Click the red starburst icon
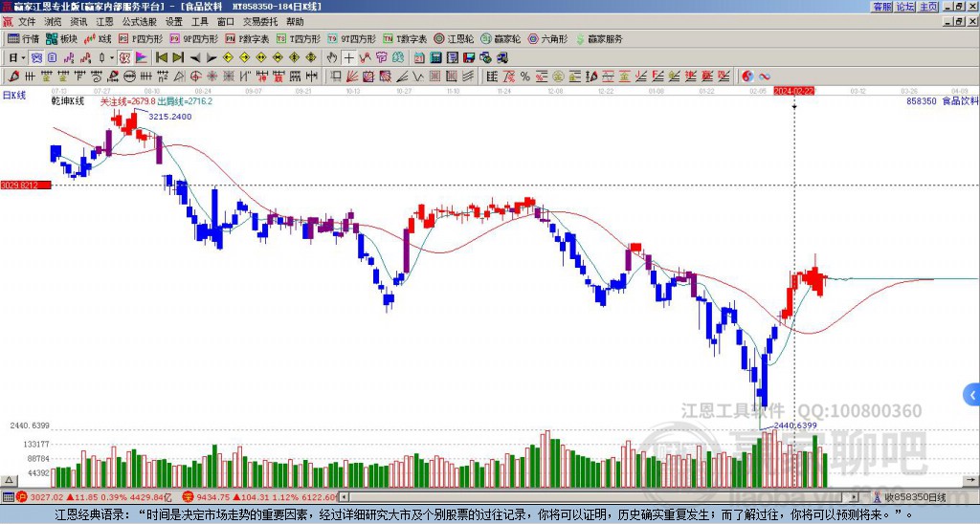 pyautogui.click(x=212, y=76)
